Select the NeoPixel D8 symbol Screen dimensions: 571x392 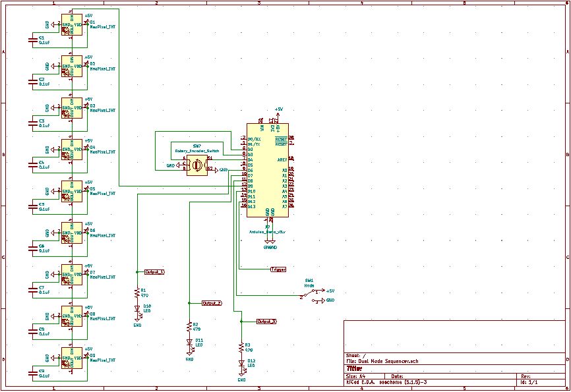click(72, 316)
